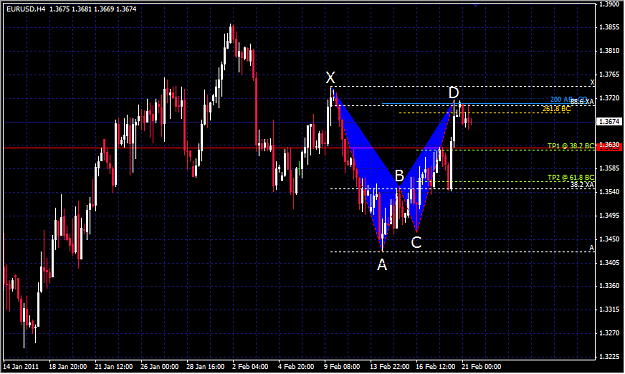Click the 200 AB=CD level label
This screenshot has height=374, width=625.
point(568,99)
